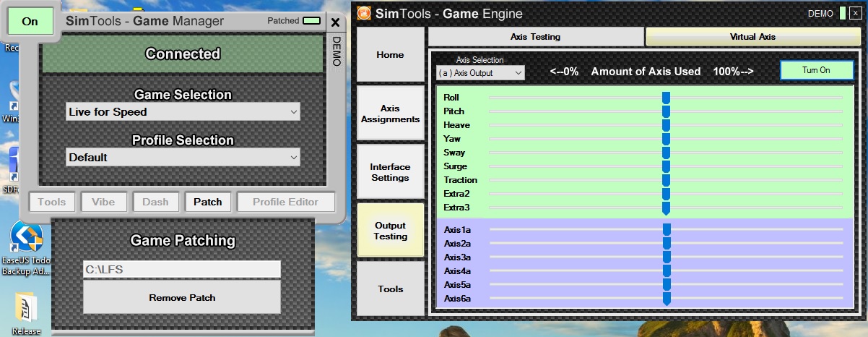The image size is (868, 337).
Task: Open EaseUS Todo Backup desktop icon
Action: 25,249
